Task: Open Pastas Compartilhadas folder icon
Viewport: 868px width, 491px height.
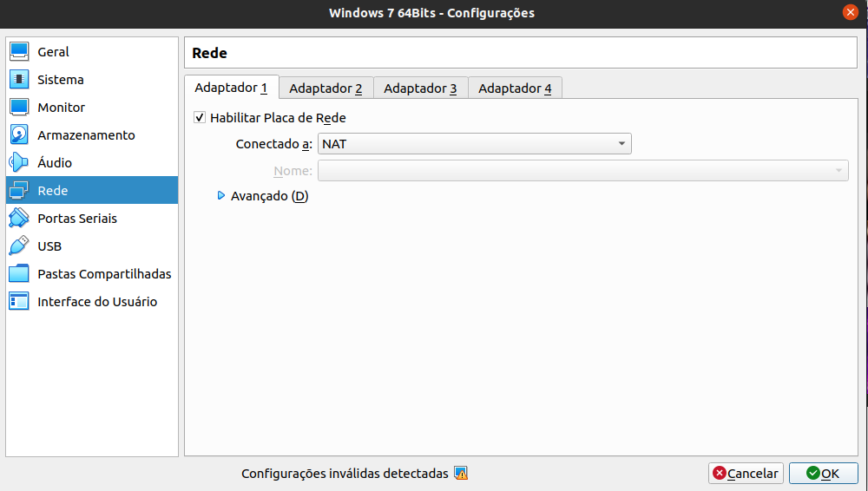Action: (19, 273)
